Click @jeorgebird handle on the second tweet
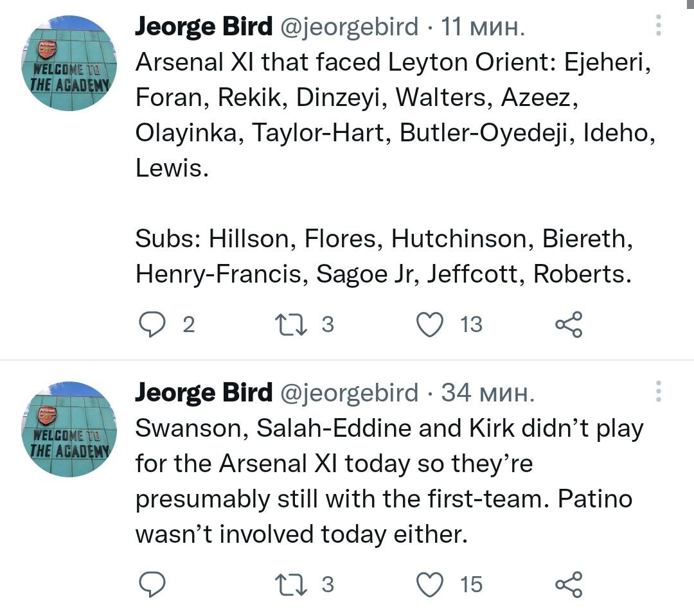694x616 pixels. click(x=348, y=392)
